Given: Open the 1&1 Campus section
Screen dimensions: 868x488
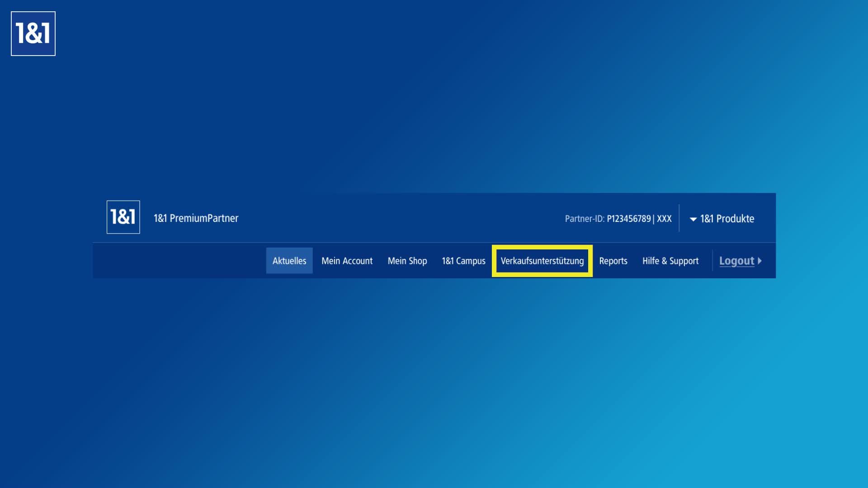Looking at the screenshot, I should [x=463, y=261].
